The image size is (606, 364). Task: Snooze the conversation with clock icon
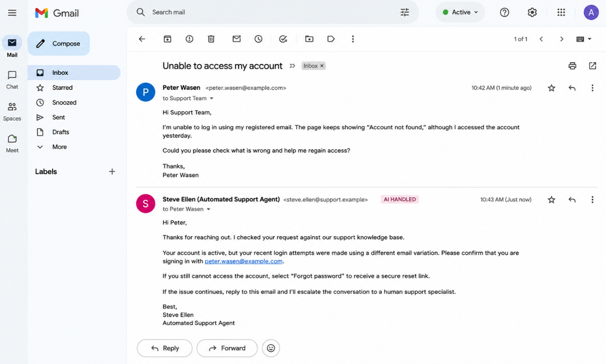tap(259, 39)
